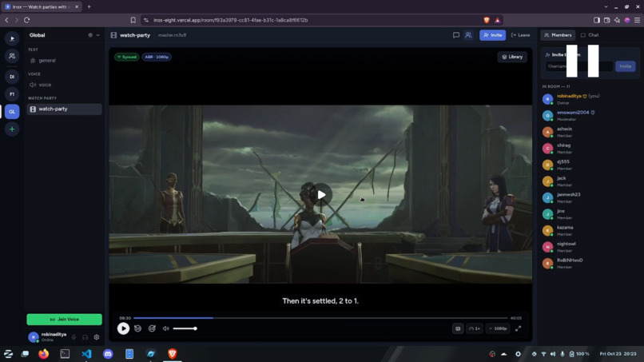The height and width of the screenshot is (362, 644).
Task: Toggle browser sidebar panel icon
Action: click(x=597, y=20)
